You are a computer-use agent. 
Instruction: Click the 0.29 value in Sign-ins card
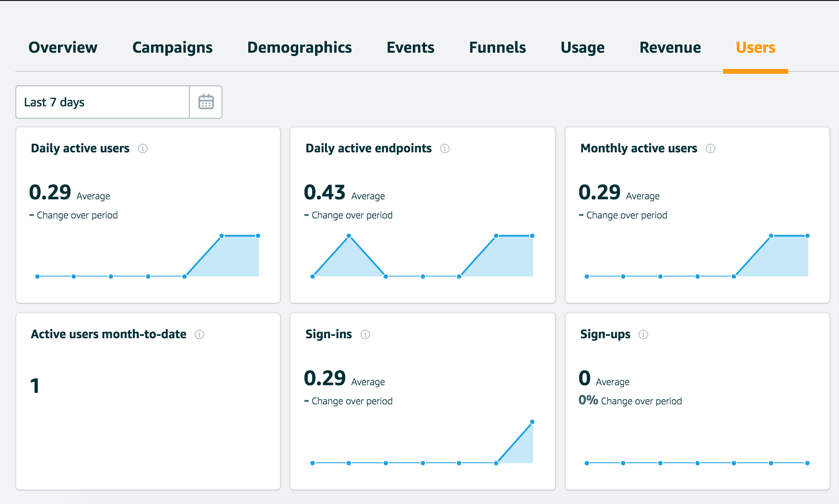tap(325, 378)
